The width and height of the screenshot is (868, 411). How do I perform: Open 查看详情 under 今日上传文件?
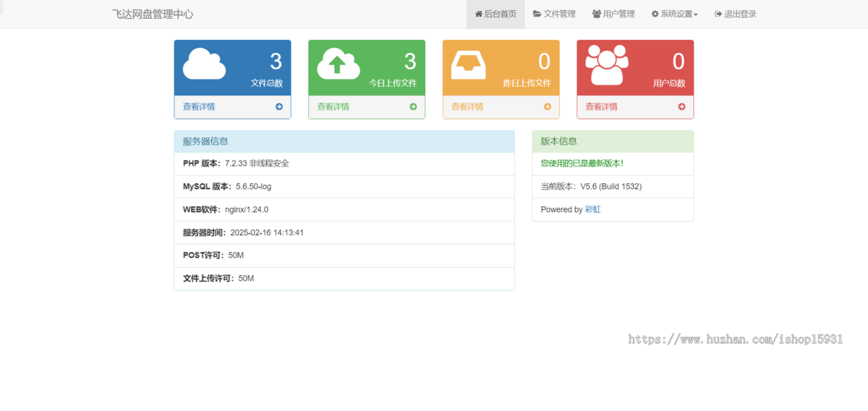point(333,106)
